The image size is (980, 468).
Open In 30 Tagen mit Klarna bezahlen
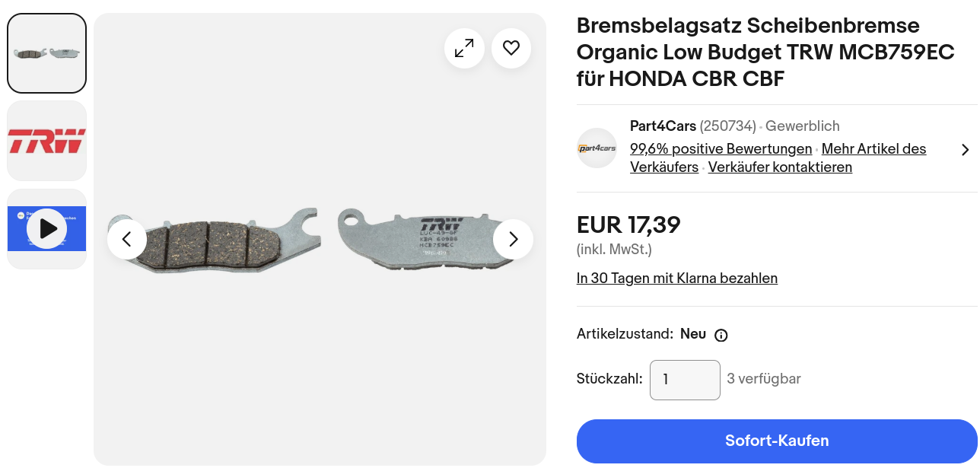pos(677,279)
